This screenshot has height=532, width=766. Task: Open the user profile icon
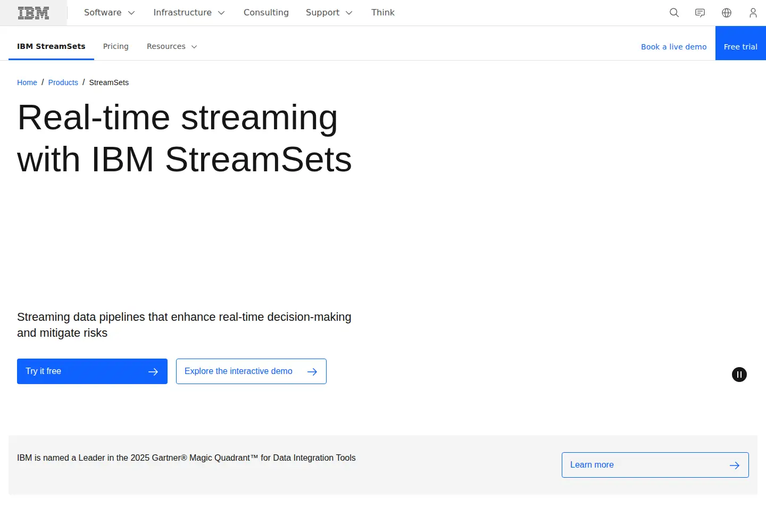click(753, 13)
